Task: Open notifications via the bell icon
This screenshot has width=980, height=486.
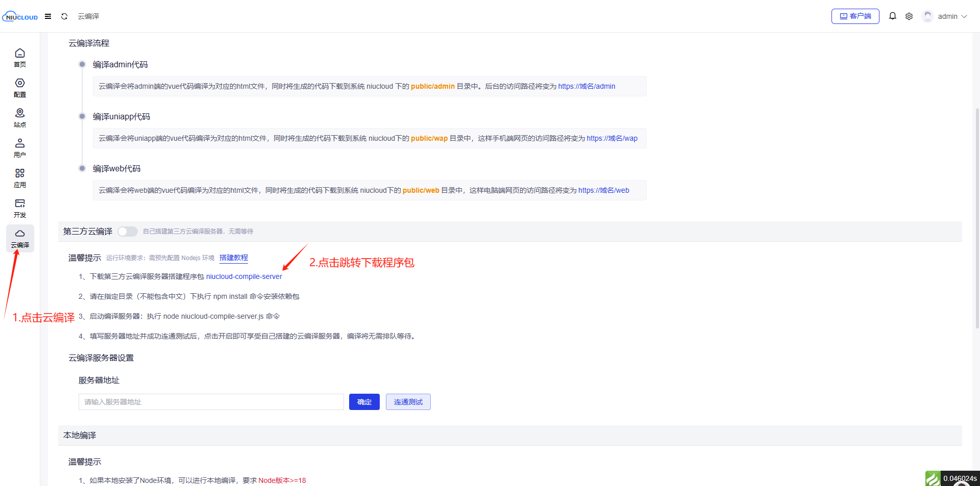Action: 892,16
